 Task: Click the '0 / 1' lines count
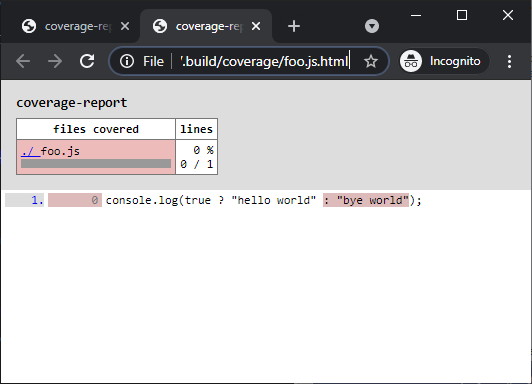[197, 164]
